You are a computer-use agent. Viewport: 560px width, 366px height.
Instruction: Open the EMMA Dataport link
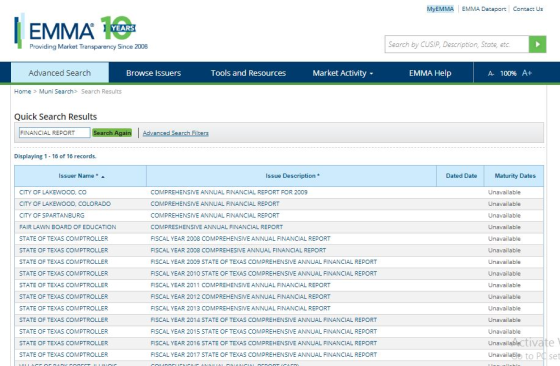pos(484,9)
